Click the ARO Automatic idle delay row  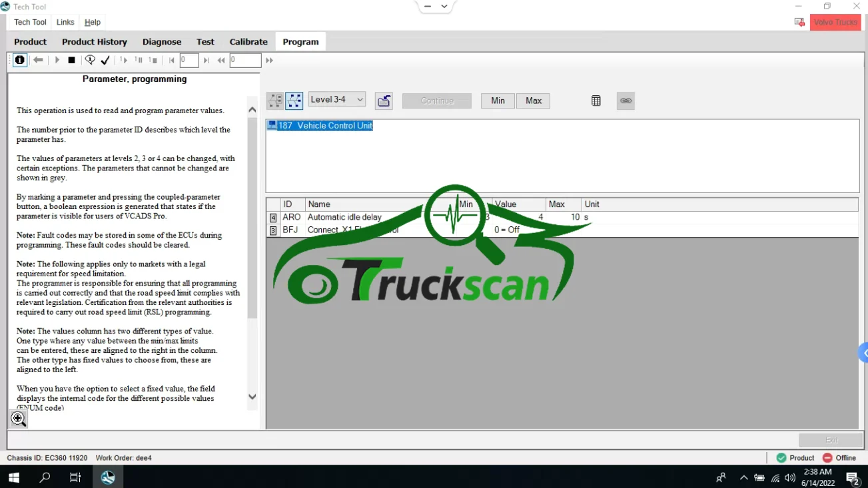(562, 217)
